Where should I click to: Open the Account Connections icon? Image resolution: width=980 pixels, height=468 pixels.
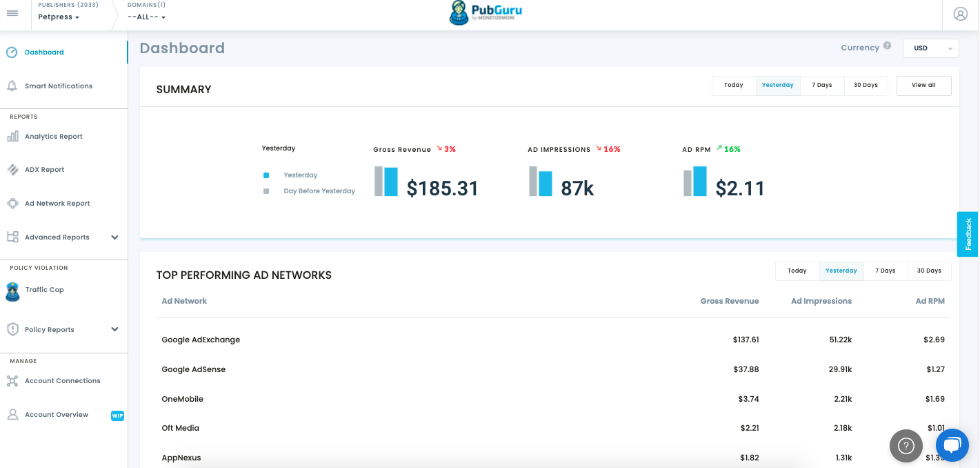[12, 380]
